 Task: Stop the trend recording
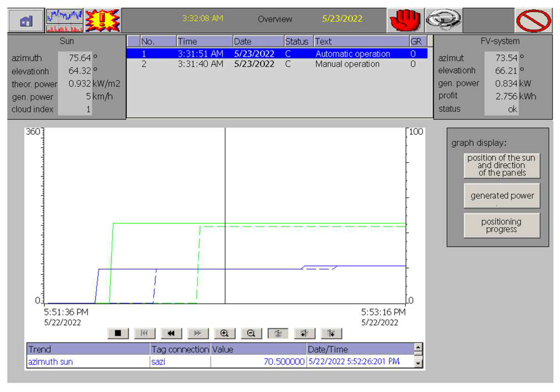tap(118, 333)
